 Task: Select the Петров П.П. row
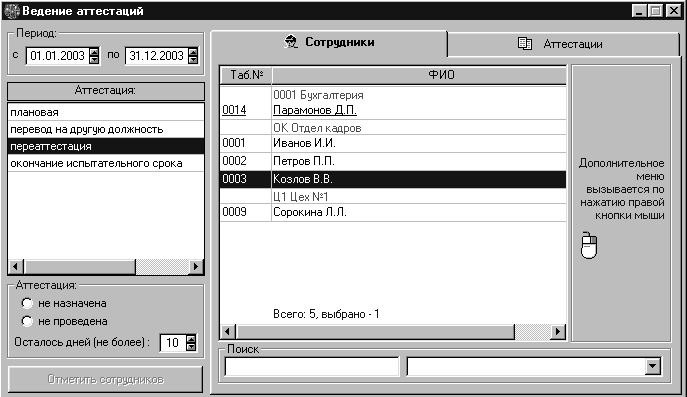coord(393,161)
